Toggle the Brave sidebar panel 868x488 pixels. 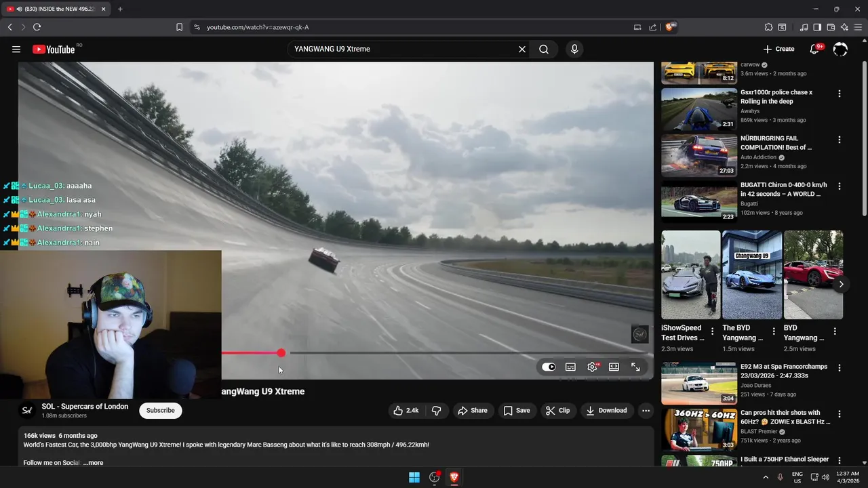[x=817, y=27]
